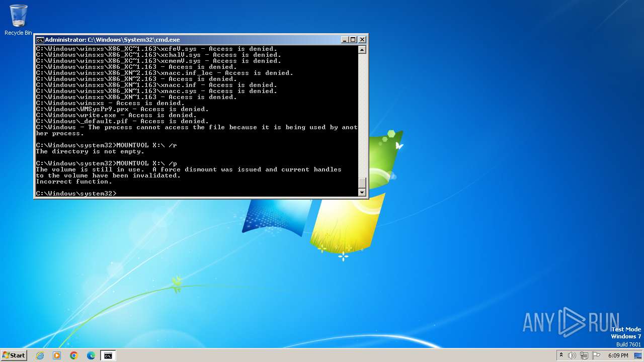644x362 pixels.
Task: Show hidden tray icons arrow
Action: (x=561, y=355)
